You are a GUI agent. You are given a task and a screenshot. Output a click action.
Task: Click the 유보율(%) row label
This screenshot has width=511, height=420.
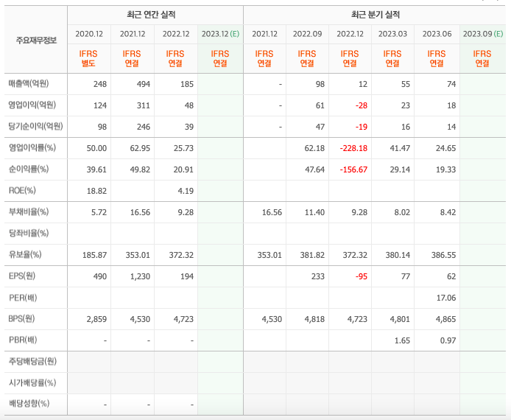click(x=25, y=254)
